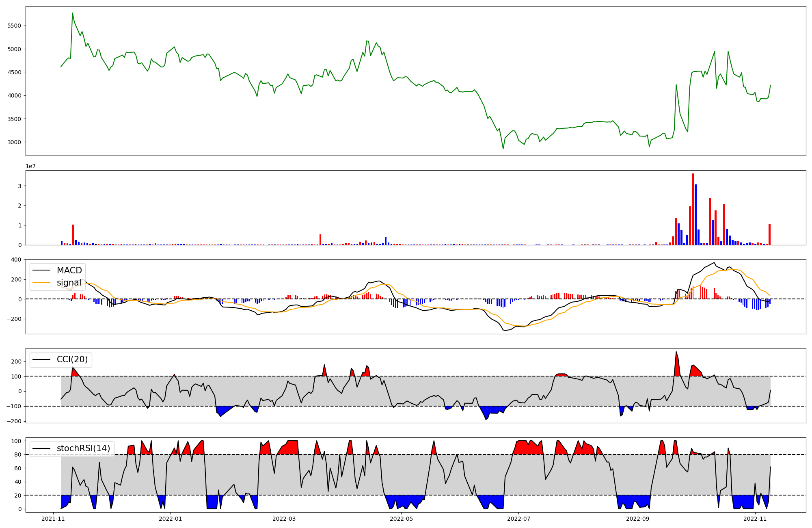Screen dimensions: 812x528
Task: Click the 2022-09 date tick label
Action: coord(638,519)
